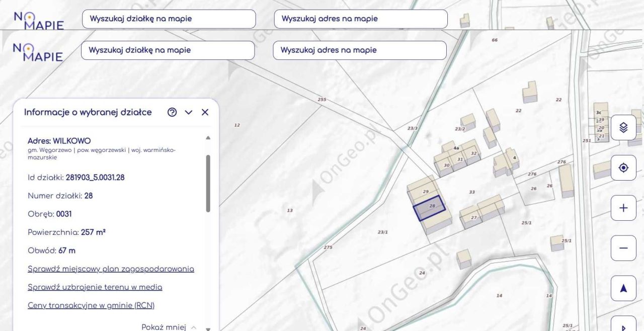Viewport: 644px width, 331px height.
Task: Select parcel labeled 29 on the map
Action: tap(426, 192)
